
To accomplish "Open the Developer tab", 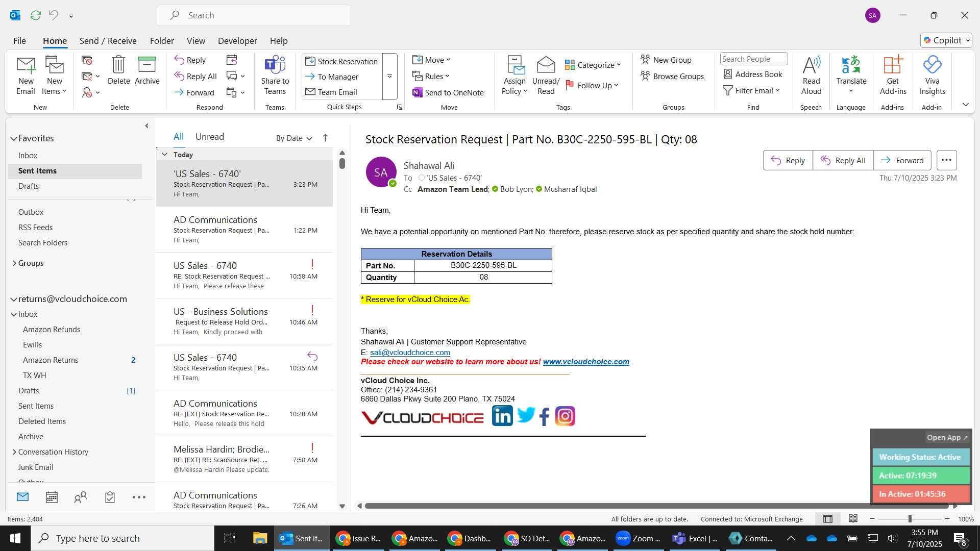I will point(237,41).
